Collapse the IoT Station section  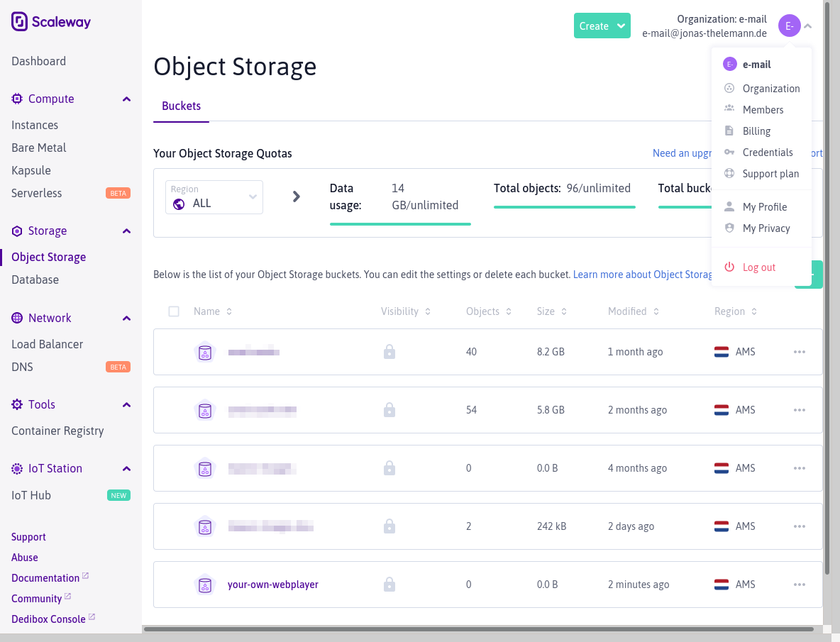click(x=126, y=469)
